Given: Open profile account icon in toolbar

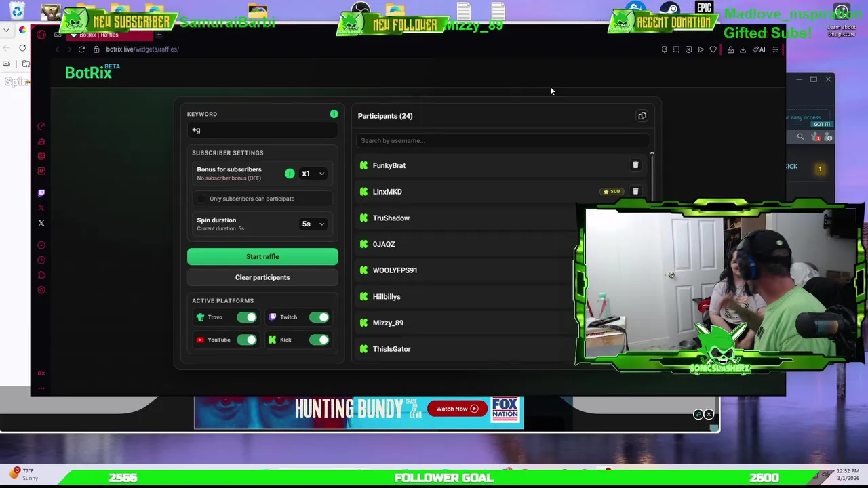Looking at the screenshot, I should 730,49.
